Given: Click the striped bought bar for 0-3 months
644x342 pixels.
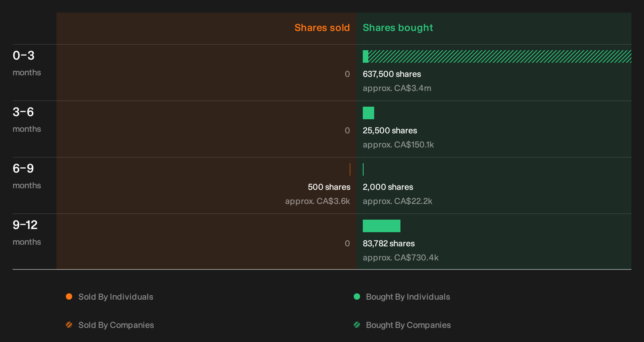Looking at the screenshot, I should [500, 56].
